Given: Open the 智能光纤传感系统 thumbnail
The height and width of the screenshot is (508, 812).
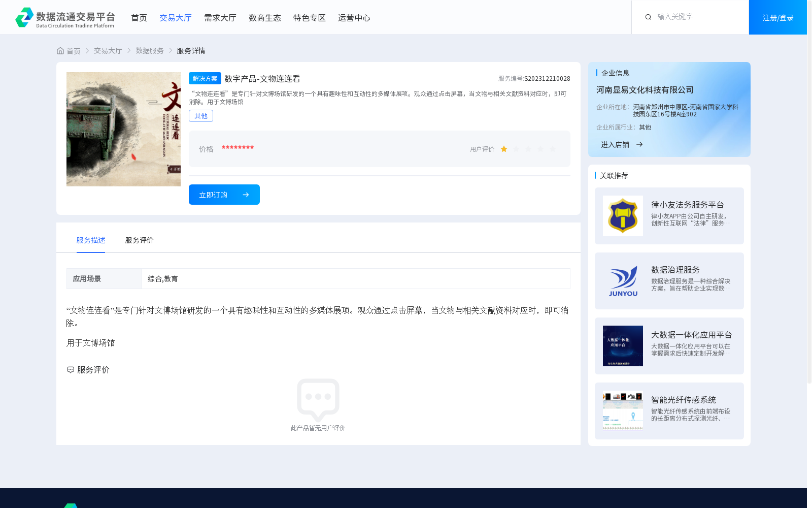Looking at the screenshot, I should pos(623,411).
